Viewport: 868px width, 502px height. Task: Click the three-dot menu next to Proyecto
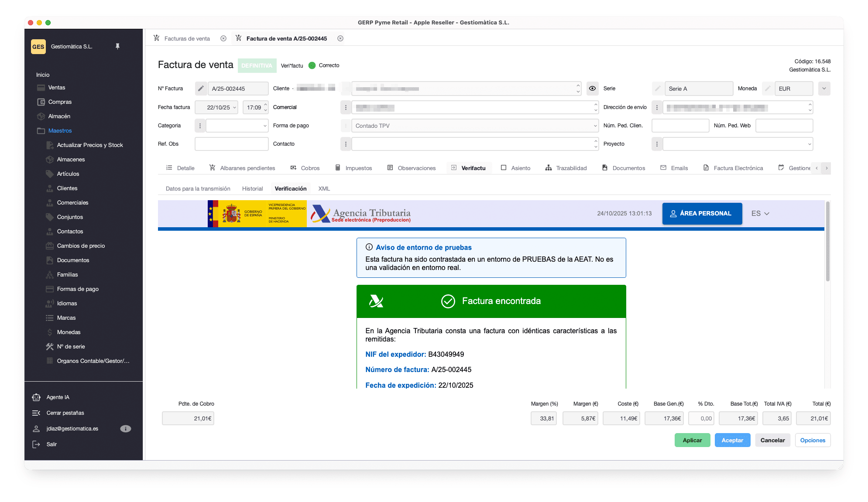pyautogui.click(x=657, y=144)
